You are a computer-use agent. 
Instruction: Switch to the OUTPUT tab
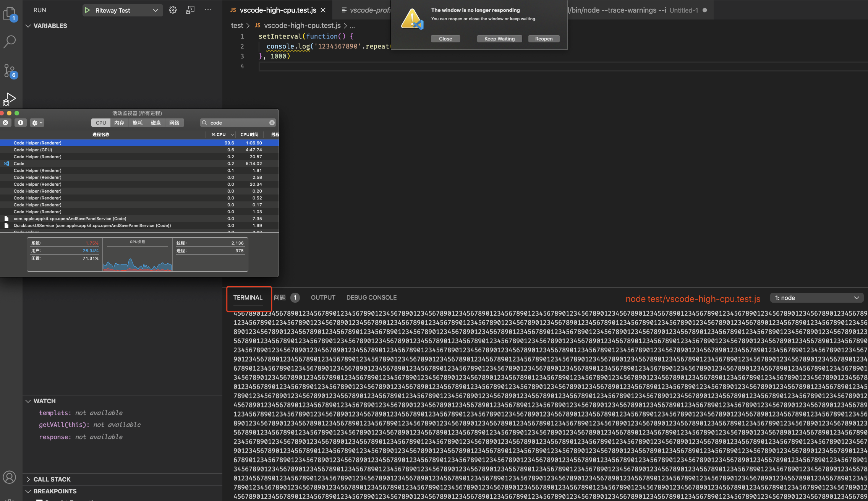coord(322,297)
